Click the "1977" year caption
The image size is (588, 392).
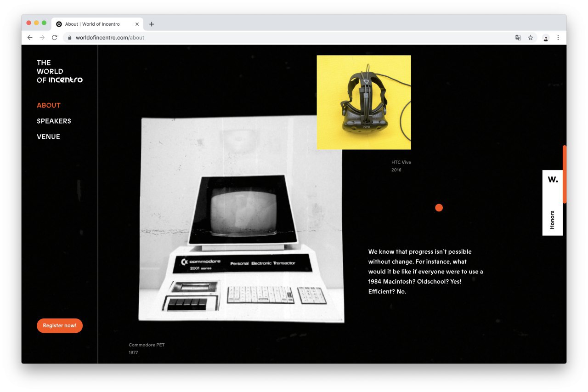pyautogui.click(x=133, y=352)
